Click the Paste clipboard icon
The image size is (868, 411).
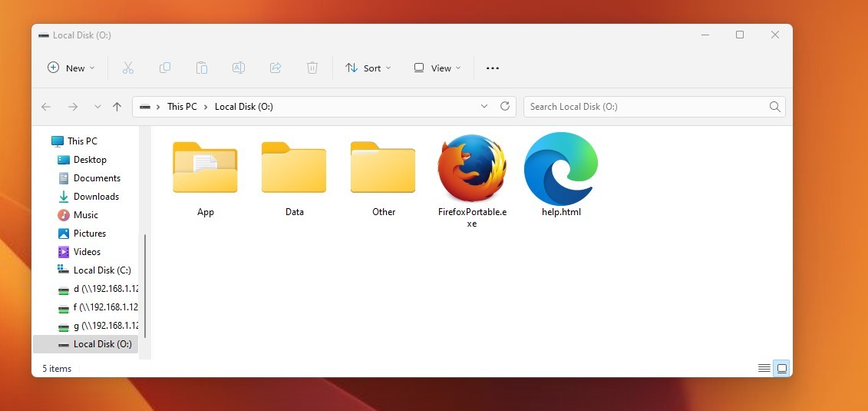tap(202, 68)
